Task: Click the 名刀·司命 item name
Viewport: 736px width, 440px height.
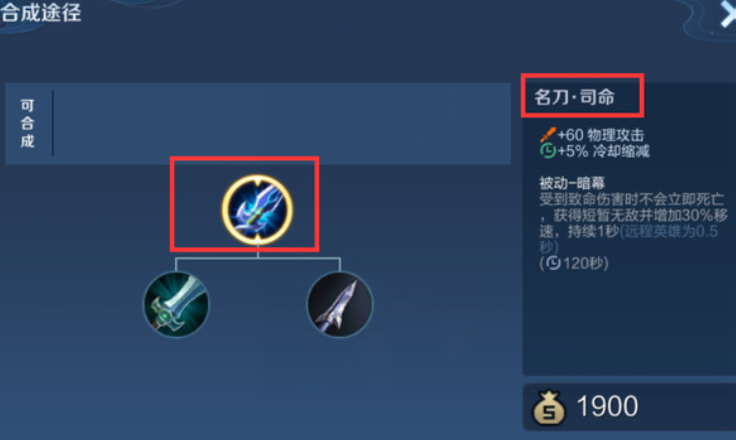Action: (x=575, y=97)
